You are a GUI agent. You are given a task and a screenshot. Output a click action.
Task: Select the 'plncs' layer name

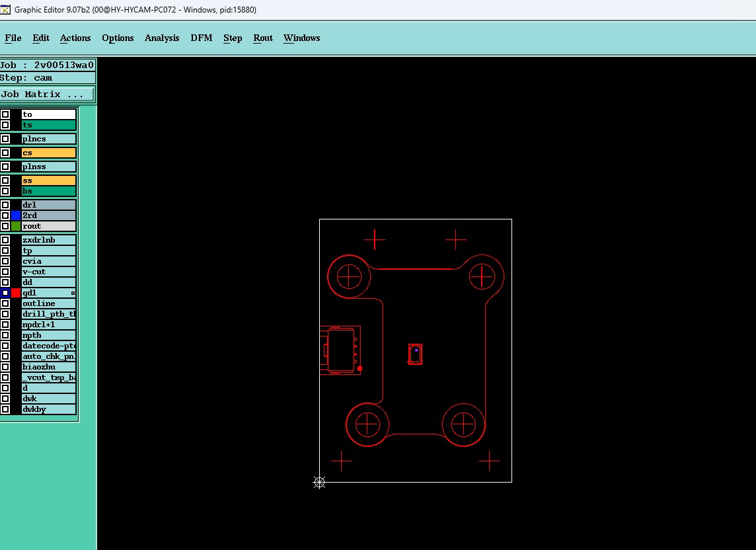point(49,139)
